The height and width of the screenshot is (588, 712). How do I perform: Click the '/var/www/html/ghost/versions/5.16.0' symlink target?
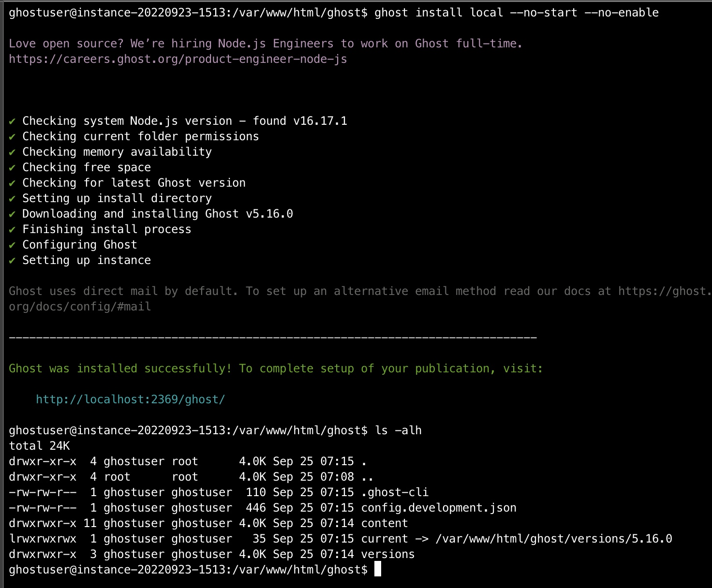click(x=554, y=539)
